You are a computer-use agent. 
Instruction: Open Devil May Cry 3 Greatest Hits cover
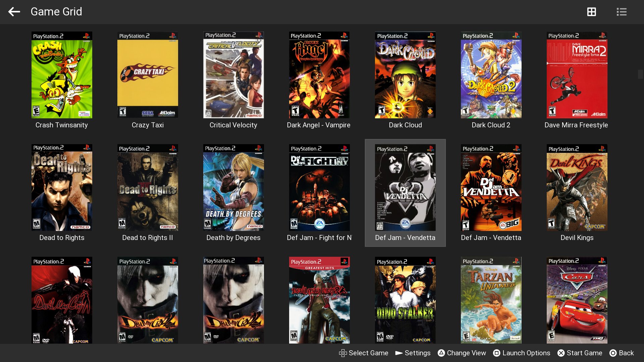click(319, 300)
